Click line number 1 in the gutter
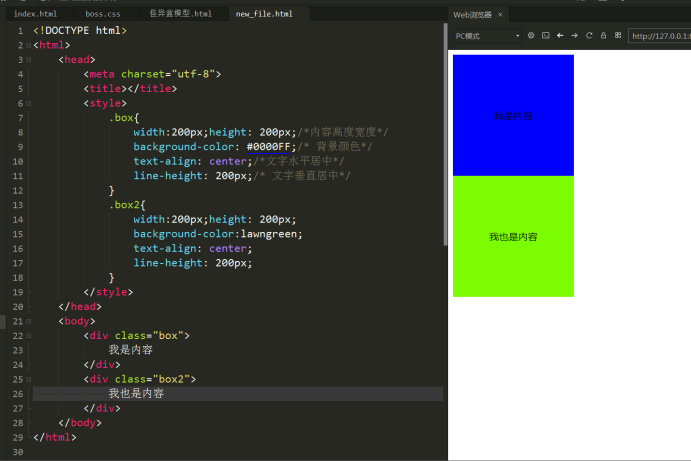The image size is (691, 461). pyautogui.click(x=20, y=31)
